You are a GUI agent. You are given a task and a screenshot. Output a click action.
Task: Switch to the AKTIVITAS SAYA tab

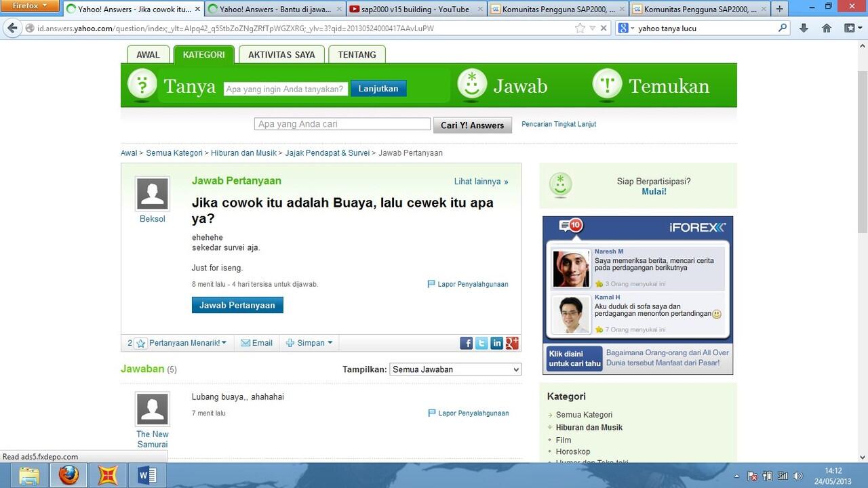(x=281, y=54)
